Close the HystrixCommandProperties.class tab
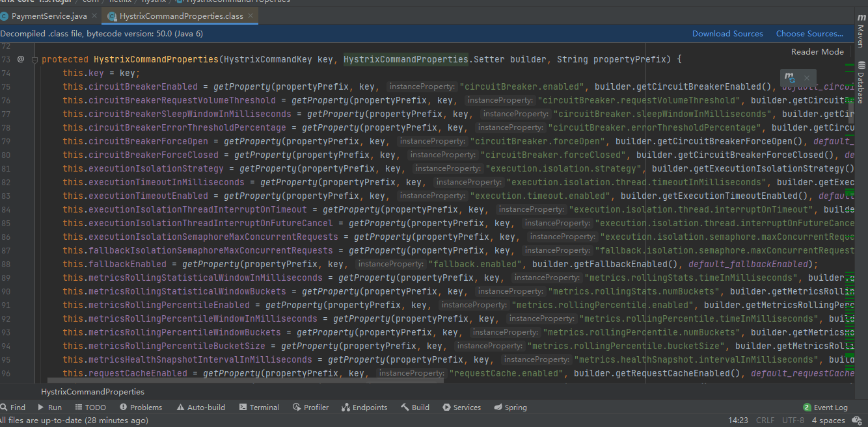This screenshot has width=868, height=427. pyautogui.click(x=249, y=16)
